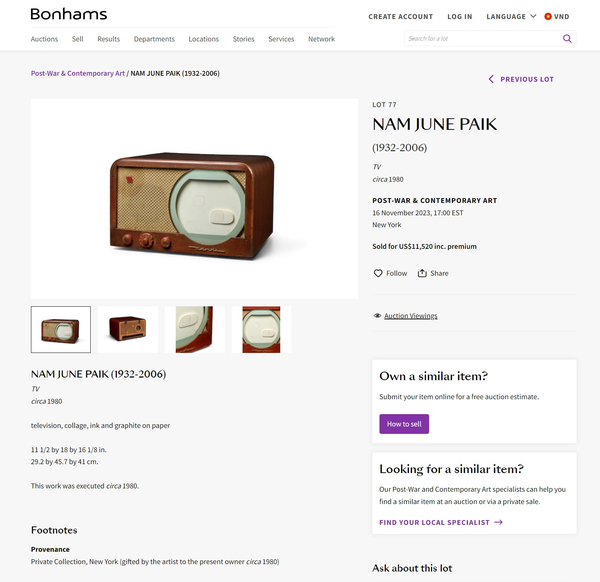Click the Find Your Local Specialist arrow

498,522
